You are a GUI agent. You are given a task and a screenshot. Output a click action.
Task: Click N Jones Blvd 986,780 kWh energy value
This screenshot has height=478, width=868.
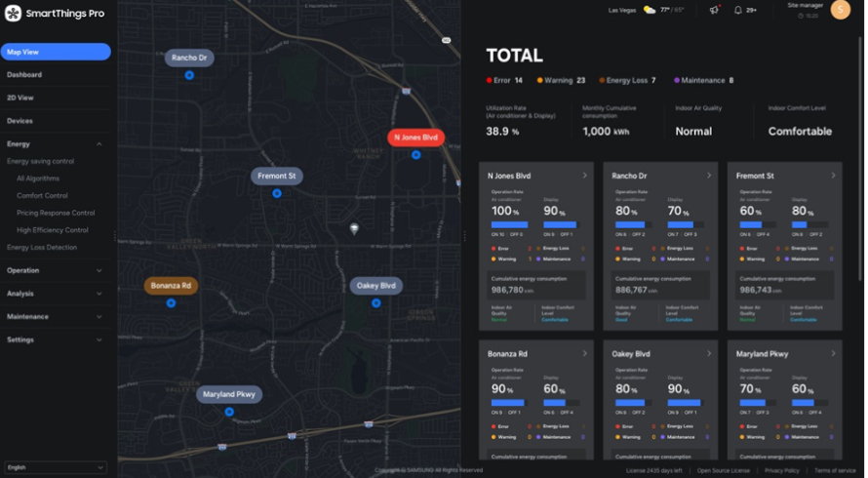pyautogui.click(x=513, y=291)
